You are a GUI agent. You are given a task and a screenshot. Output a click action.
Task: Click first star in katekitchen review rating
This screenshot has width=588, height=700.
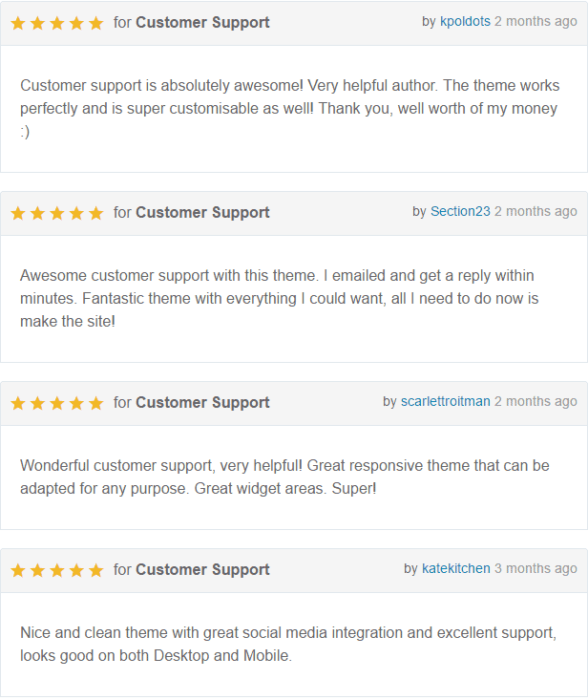pyautogui.click(x=18, y=570)
